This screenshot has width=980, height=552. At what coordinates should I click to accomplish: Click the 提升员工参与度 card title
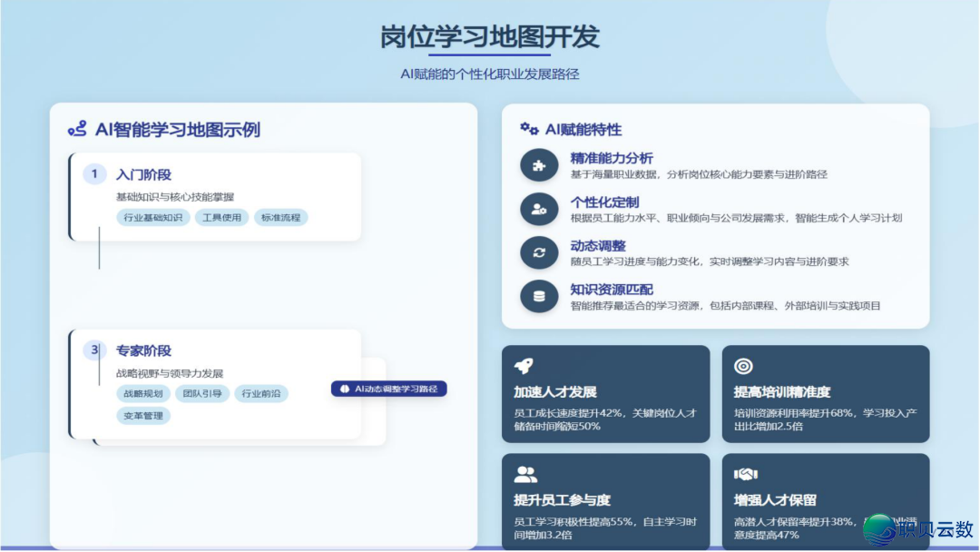coord(562,500)
